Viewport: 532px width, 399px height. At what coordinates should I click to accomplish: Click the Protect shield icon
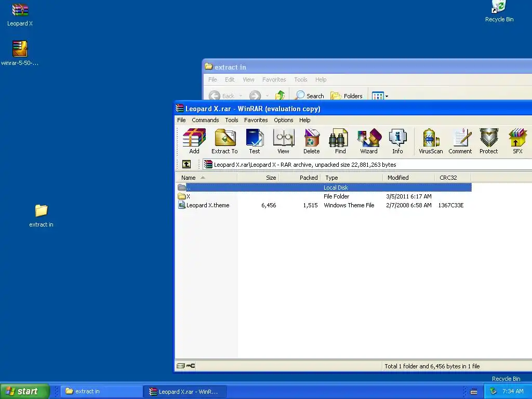pos(488,141)
